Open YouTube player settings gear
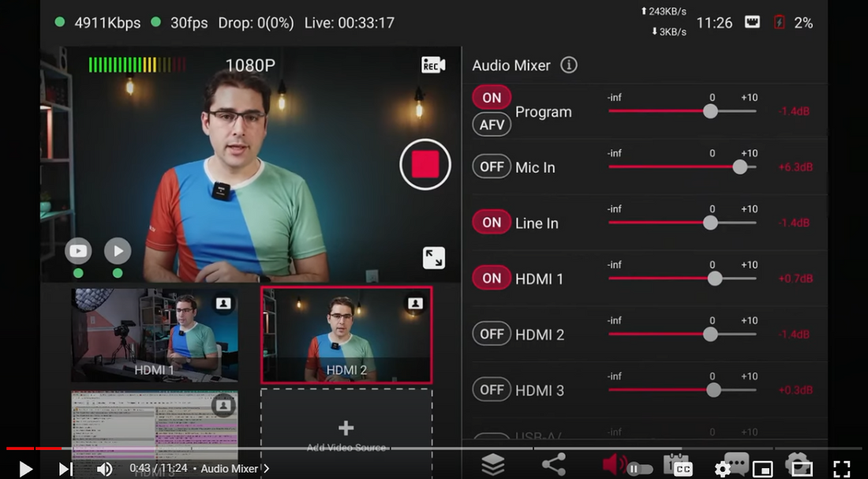868x479 pixels. (x=722, y=469)
